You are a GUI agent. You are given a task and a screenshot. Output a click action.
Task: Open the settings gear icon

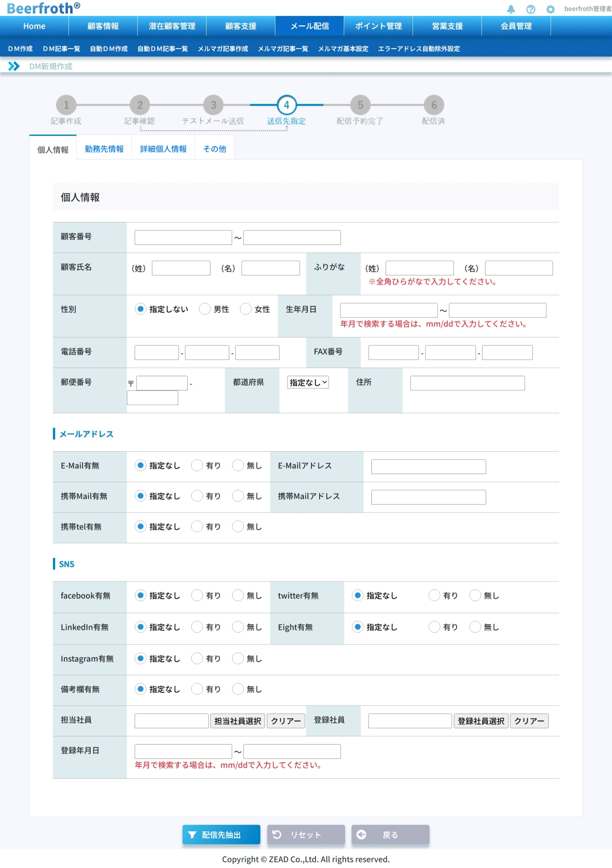tap(551, 9)
